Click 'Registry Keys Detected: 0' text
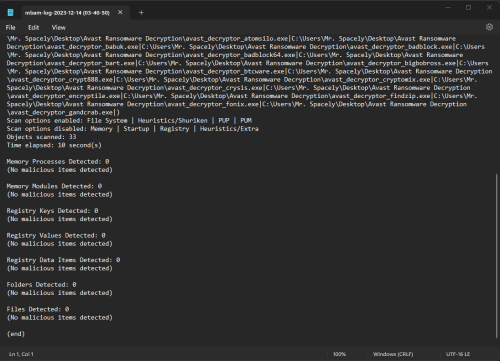Screen dimensions: 500x361 pyautogui.click(x=52, y=211)
